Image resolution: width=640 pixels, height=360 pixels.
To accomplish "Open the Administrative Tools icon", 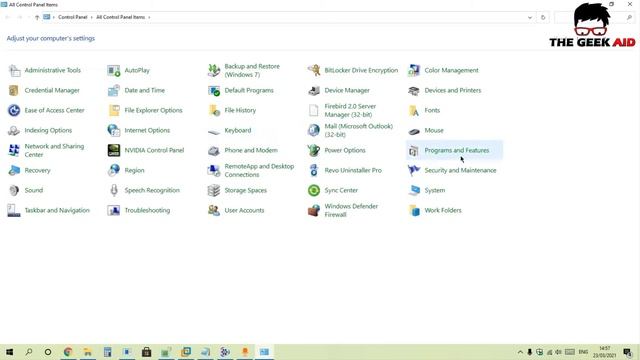I will pyautogui.click(x=14, y=70).
